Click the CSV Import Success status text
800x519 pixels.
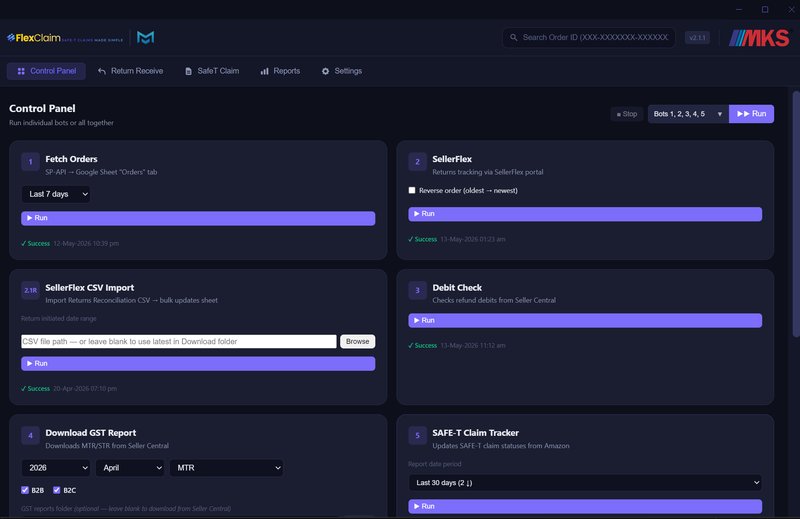tap(36, 389)
